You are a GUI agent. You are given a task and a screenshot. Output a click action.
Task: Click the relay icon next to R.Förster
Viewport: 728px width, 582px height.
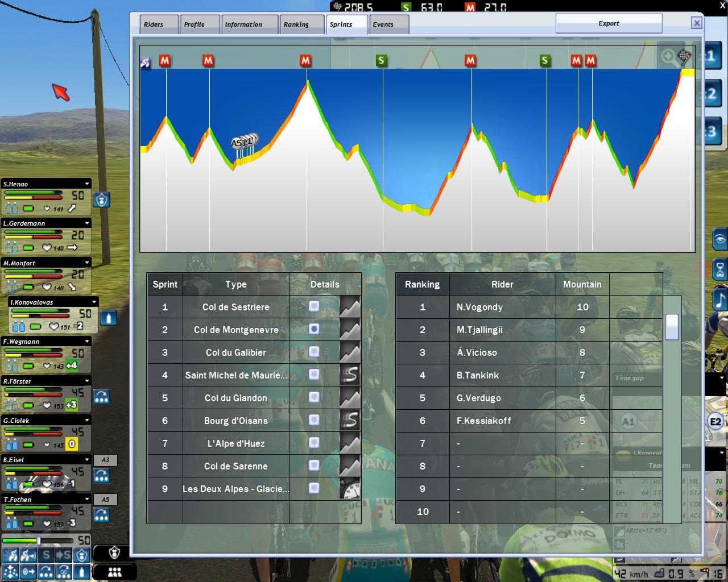pyautogui.click(x=101, y=397)
